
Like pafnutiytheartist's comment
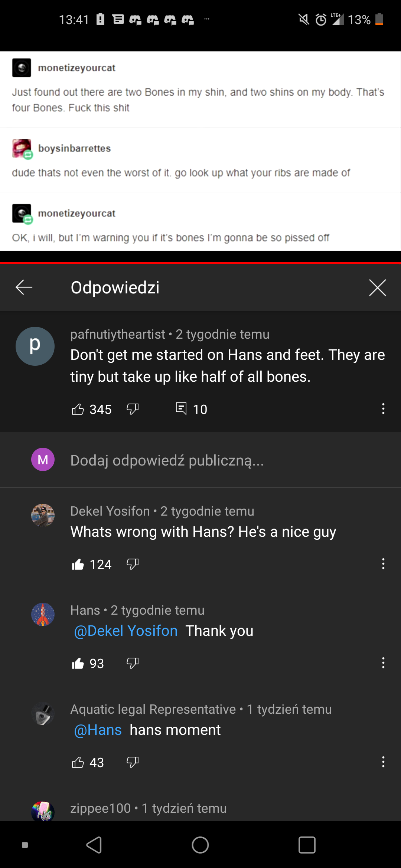(x=78, y=408)
